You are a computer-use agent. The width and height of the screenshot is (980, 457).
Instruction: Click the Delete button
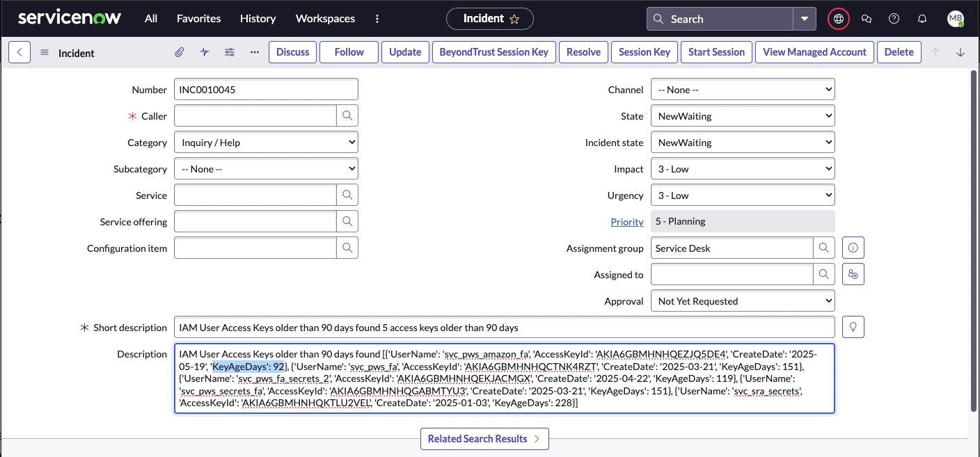(899, 52)
